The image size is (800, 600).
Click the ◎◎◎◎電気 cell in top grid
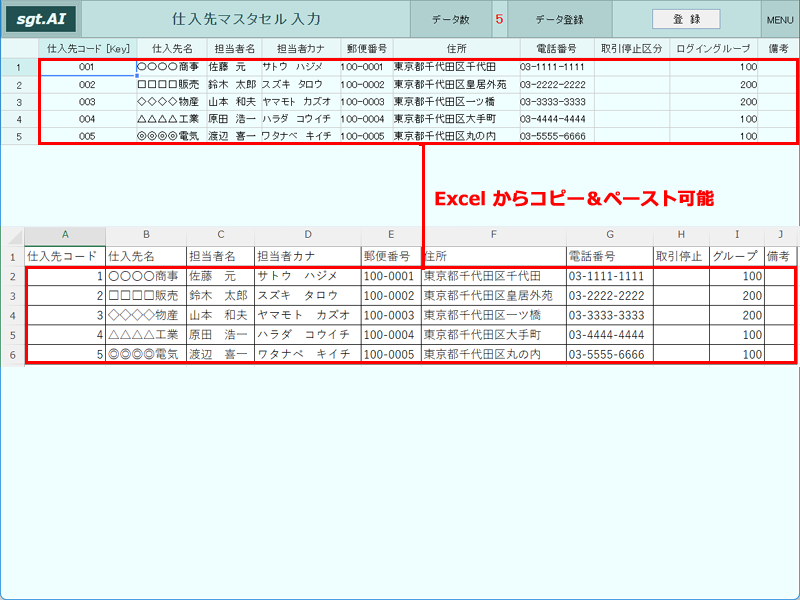tap(172, 136)
